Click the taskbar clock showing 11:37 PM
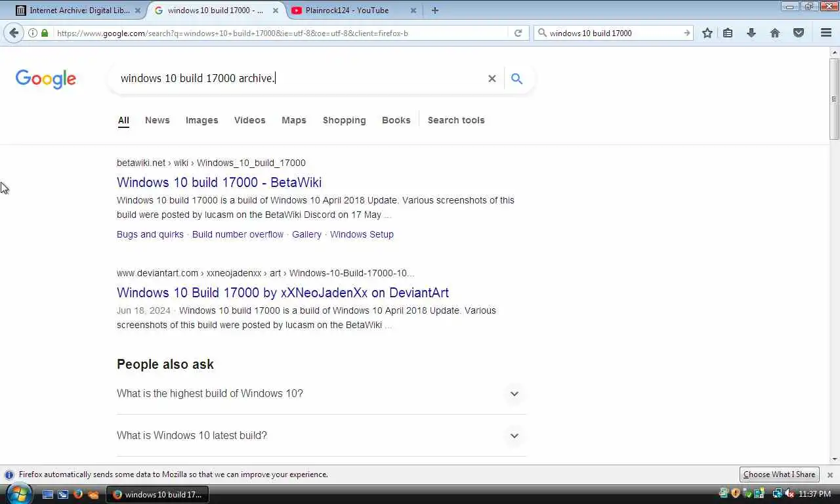Image resolution: width=840 pixels, height=504 pixels. 815,493
